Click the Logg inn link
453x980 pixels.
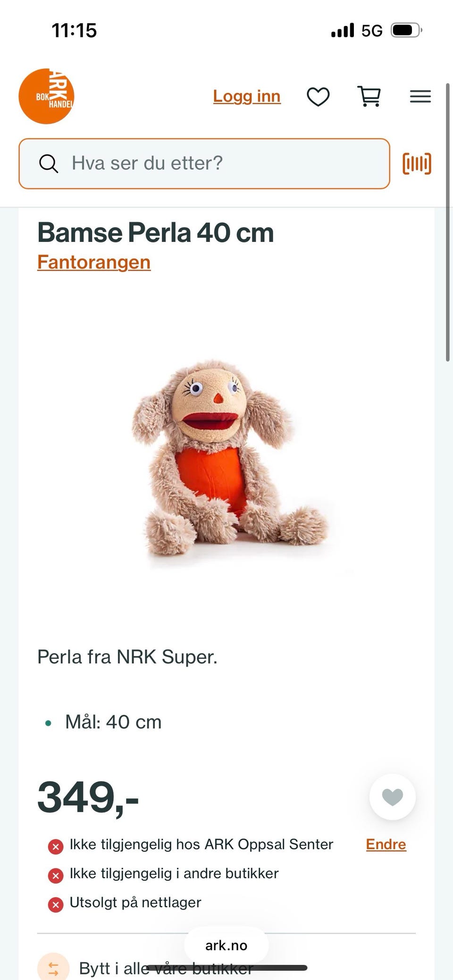point(247,96)
